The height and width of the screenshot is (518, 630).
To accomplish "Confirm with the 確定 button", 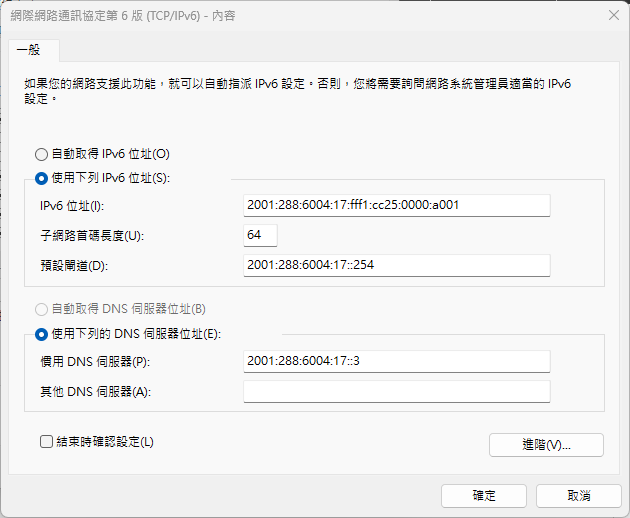I will point(484,496).
